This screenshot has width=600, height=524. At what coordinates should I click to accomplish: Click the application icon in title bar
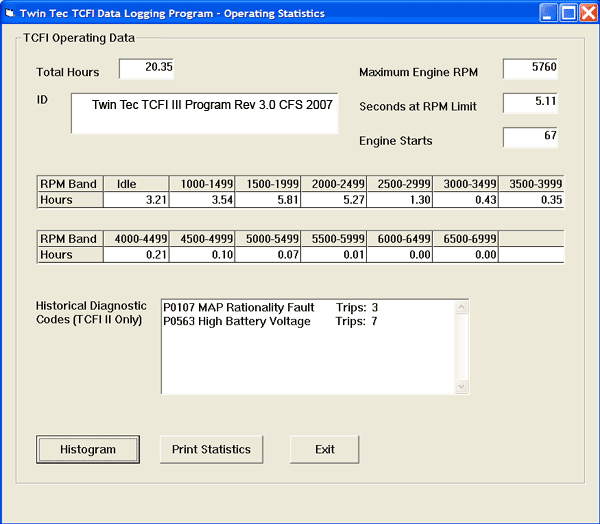(11, 13)
